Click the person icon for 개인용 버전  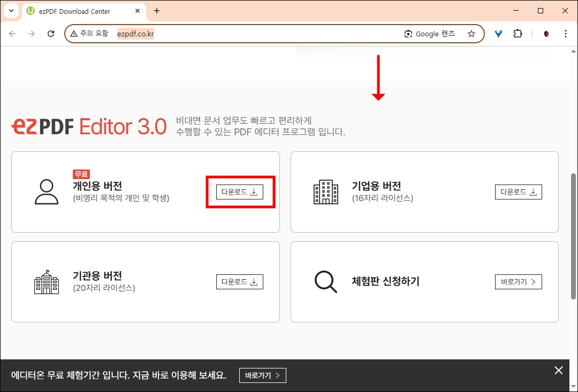pyautogui.click(x=47, y=193)
